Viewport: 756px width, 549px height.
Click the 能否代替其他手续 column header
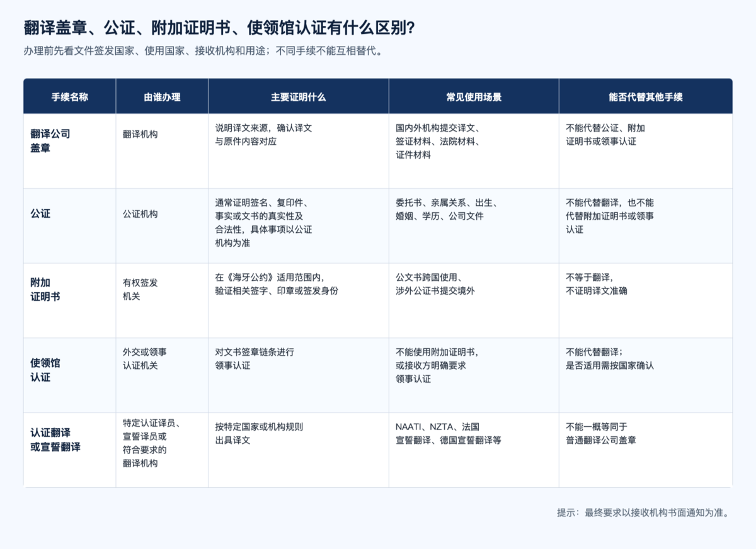click(646, 97)
